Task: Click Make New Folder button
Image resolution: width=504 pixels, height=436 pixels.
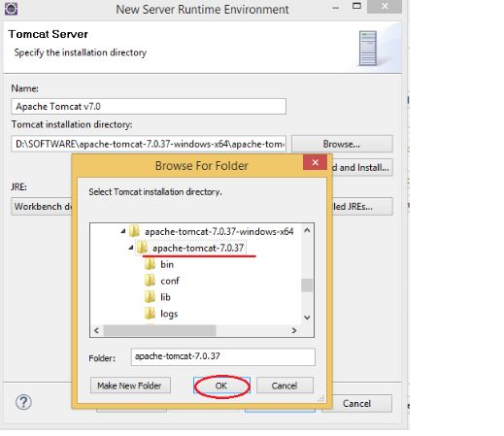Action: click(130, 386)
